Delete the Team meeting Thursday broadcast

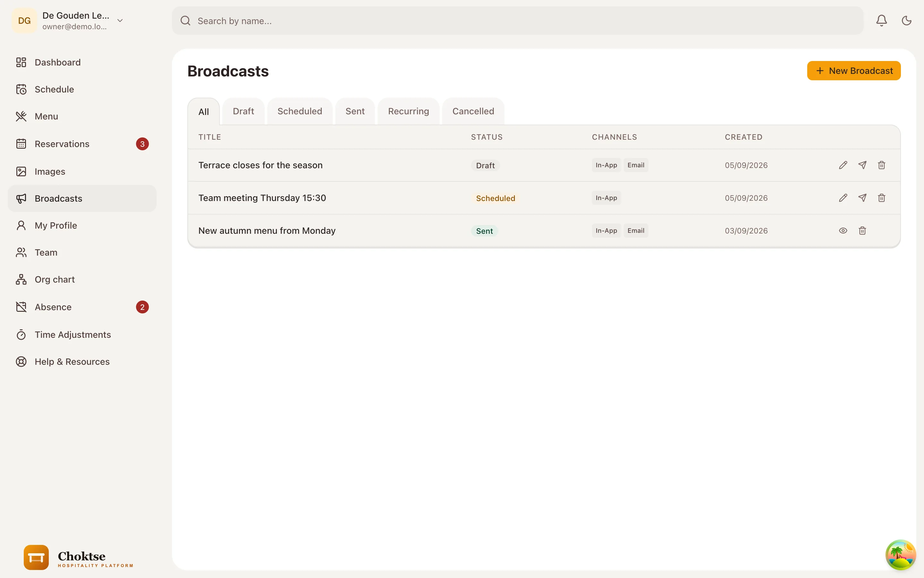(881, 198)
